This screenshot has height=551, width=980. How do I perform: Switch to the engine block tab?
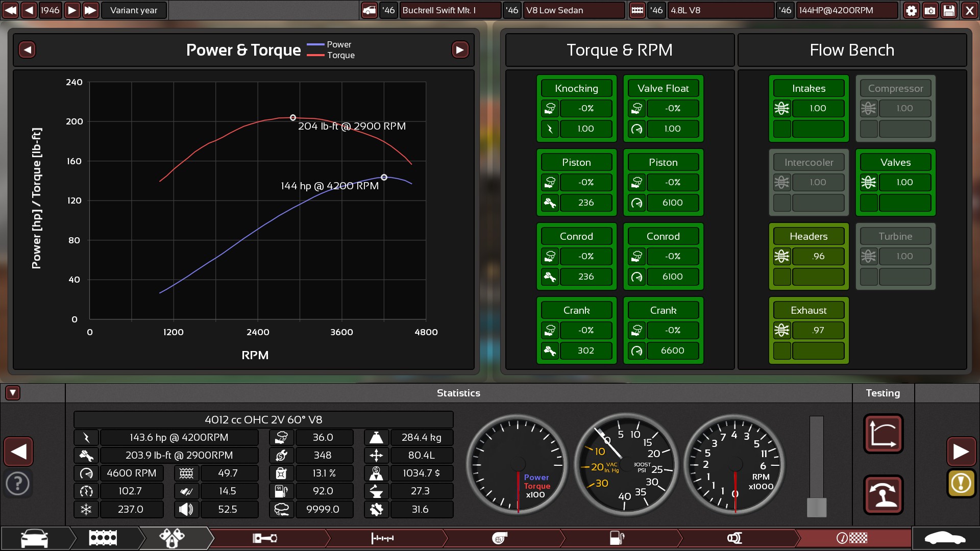pyautogui.click(x=103, y=538)
